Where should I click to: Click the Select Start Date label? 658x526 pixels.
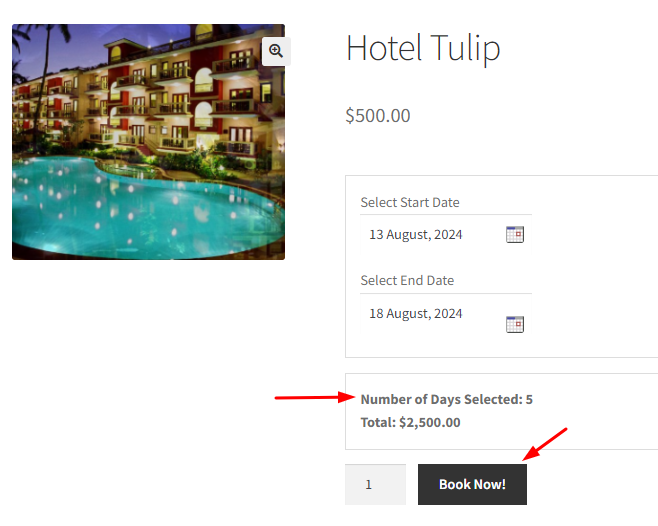click(410, 202)
